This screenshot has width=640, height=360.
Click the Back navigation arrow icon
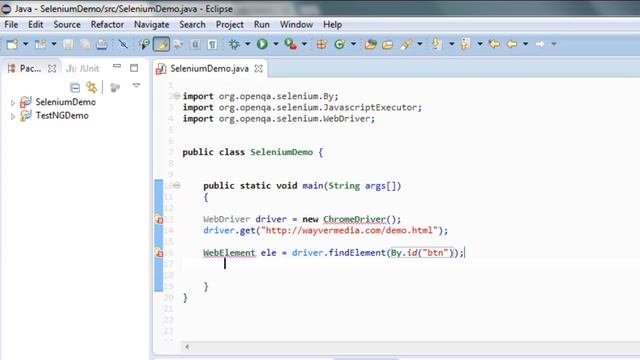point(512,44)
